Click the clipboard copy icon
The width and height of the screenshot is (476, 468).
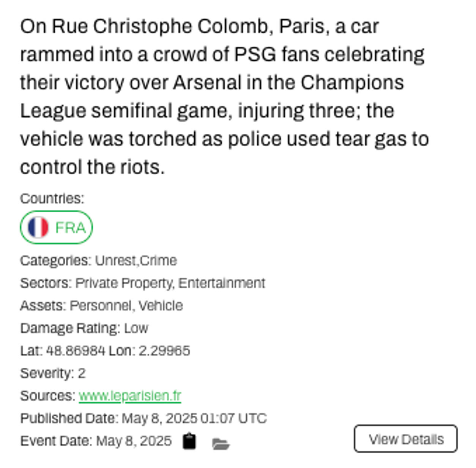point(189,441)
